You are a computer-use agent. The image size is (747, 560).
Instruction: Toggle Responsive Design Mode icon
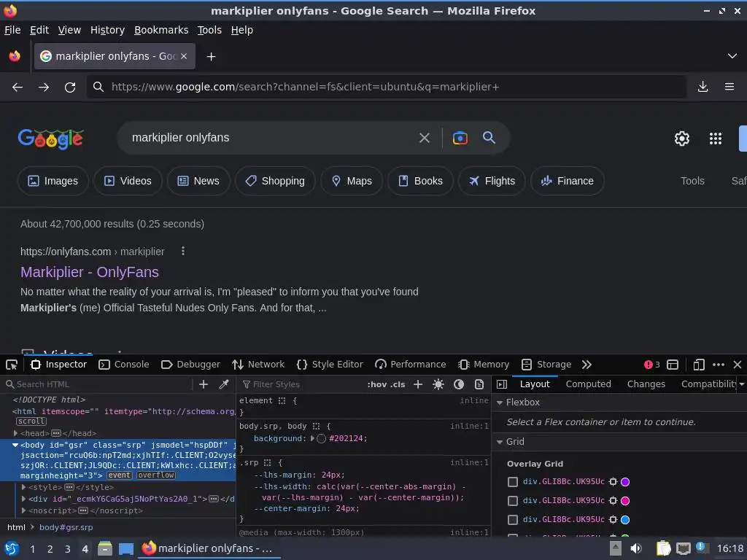coord(698,365)
